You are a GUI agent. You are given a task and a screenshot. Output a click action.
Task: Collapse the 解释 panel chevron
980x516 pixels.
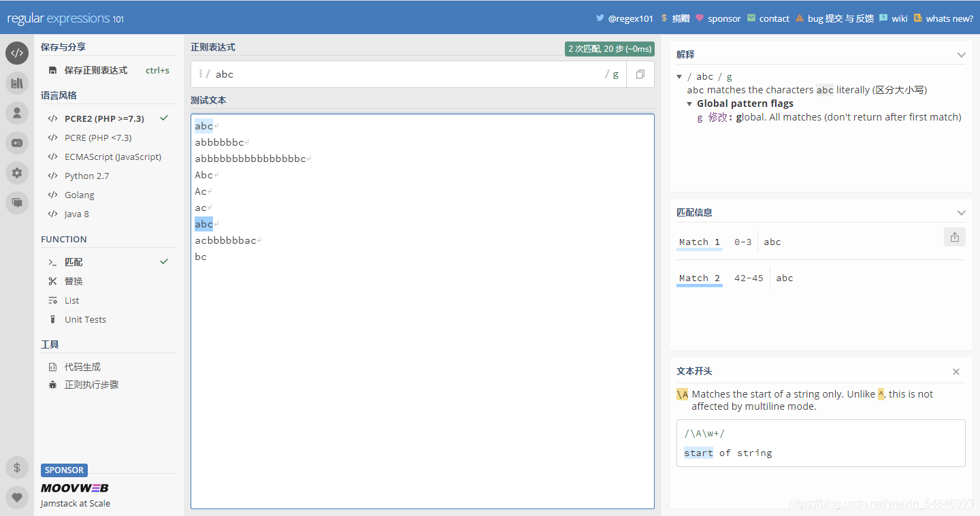961,54
